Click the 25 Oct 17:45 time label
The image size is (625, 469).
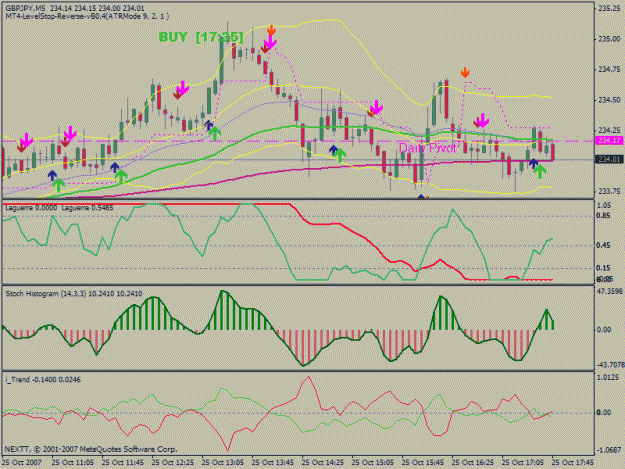[x=572, y=463]
